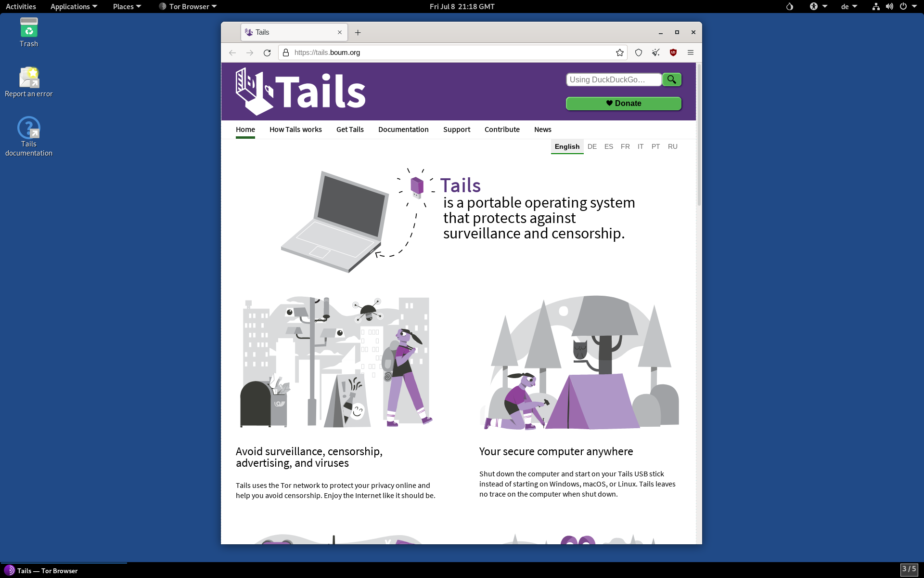Open the Tor shield security level icon
The width and height of the screenshot is (924, 578).
tap(639, 53)
